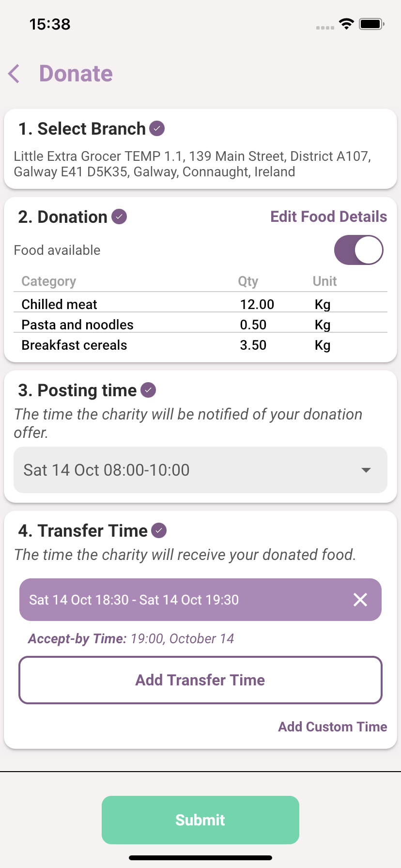The width and height of the screenshot is (401, 868).
Task: Click the posting time dropdown arrow
Action: point(366,470)
